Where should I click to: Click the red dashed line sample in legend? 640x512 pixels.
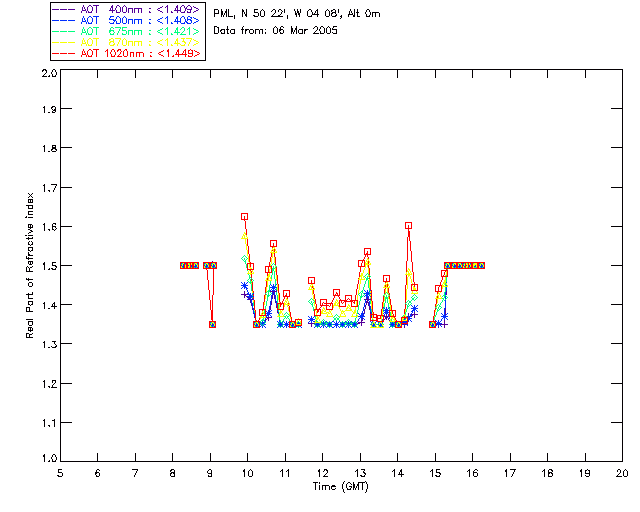(64, 53)
